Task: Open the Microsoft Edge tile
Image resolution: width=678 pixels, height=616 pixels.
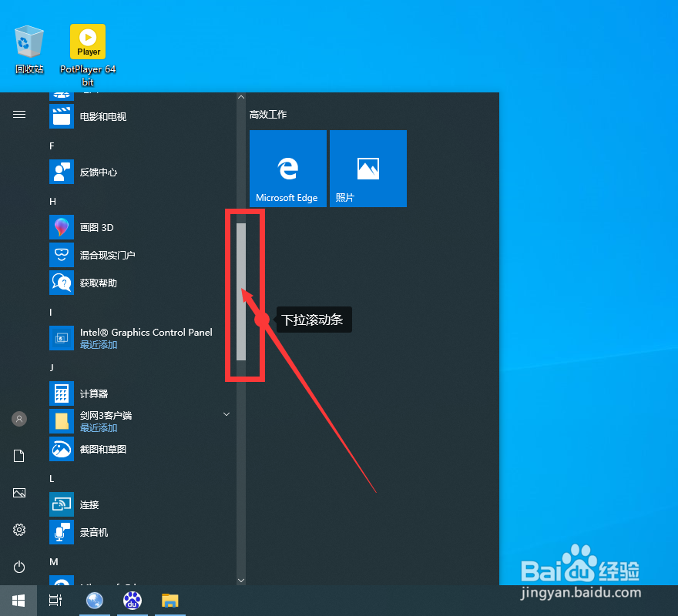Action: pyautogui.click(x=288, y=169)
